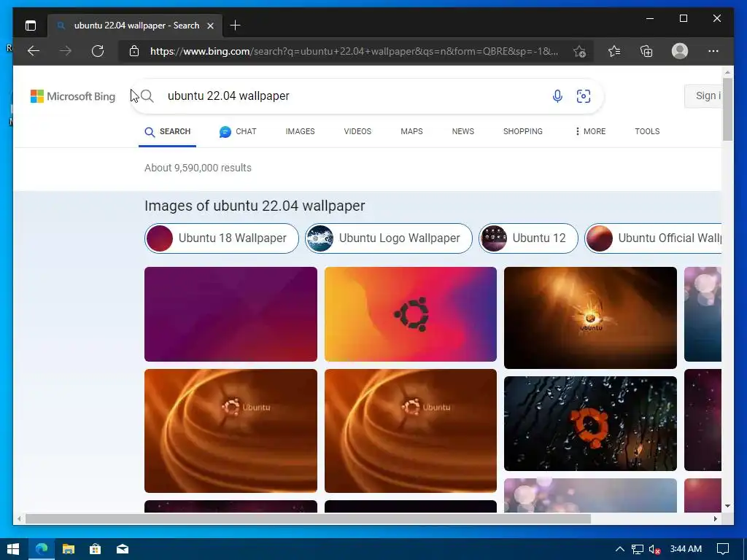Switch to the MAPS tab

411,131
